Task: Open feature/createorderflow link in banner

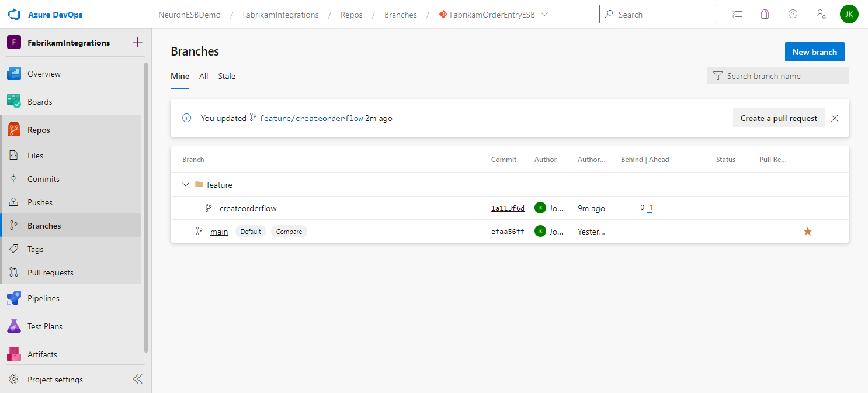Action: [311, 118]
